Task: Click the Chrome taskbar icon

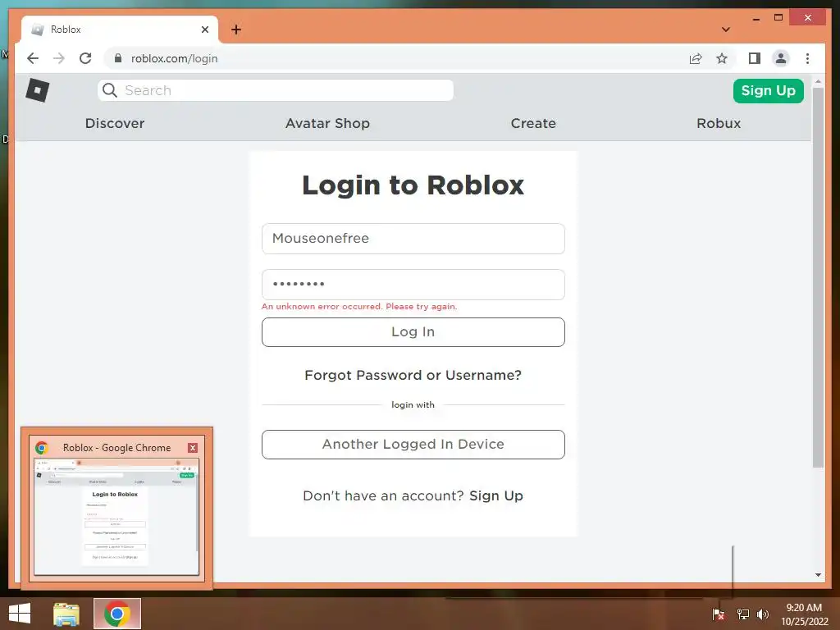Action: coord(117,614)
